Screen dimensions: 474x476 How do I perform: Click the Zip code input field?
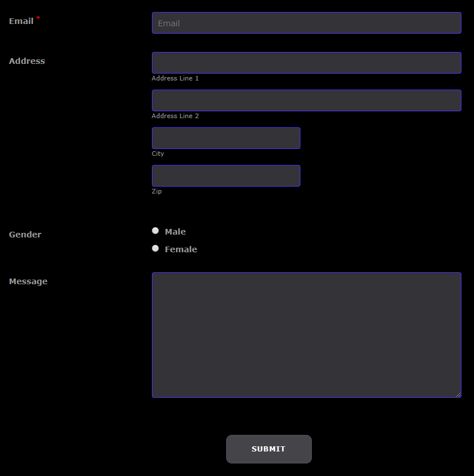tap(226, 176)
